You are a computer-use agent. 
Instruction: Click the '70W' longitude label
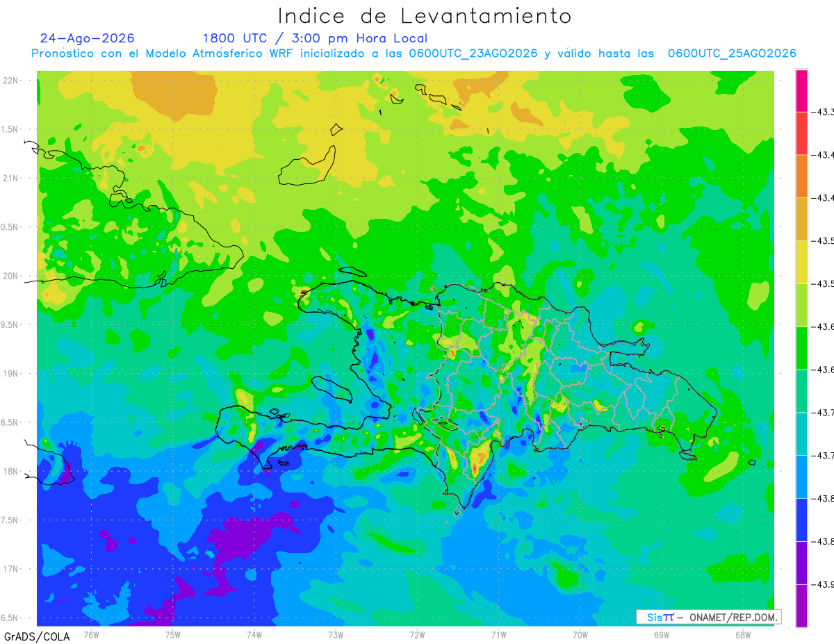[580, 635]
